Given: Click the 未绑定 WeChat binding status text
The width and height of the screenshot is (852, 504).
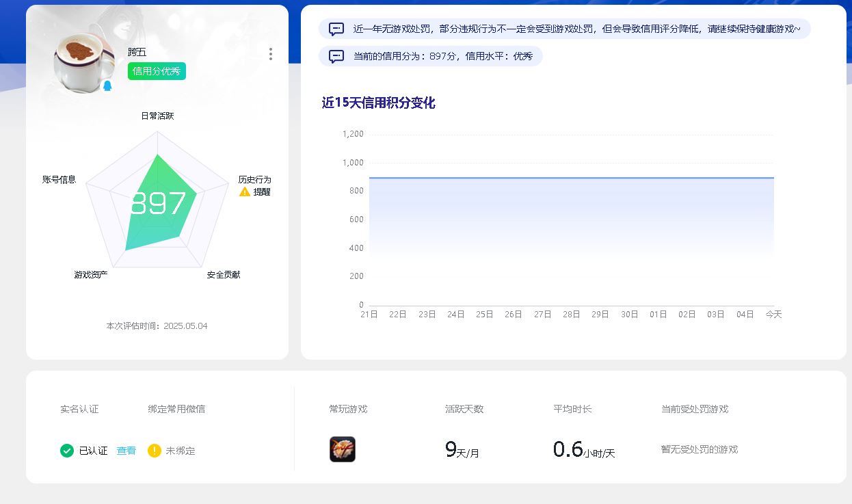Looking at the screenshot, I should pyautogui.click(x=181, y=451).
